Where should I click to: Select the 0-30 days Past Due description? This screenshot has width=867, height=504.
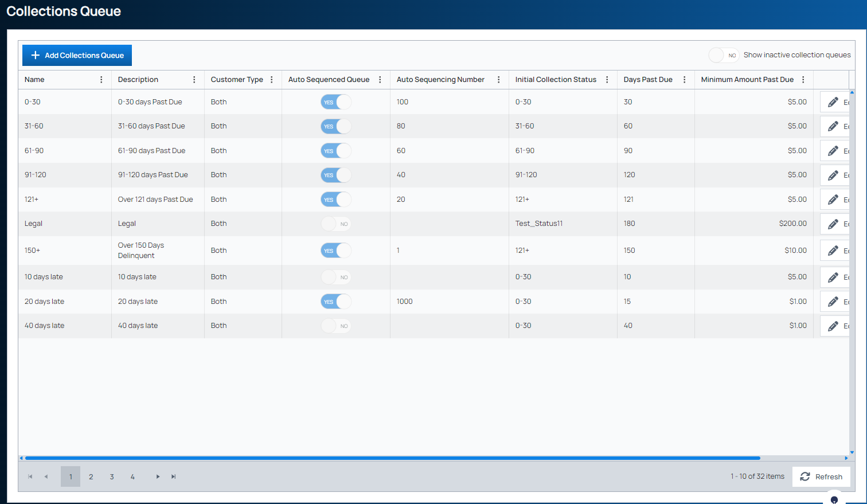150,102
